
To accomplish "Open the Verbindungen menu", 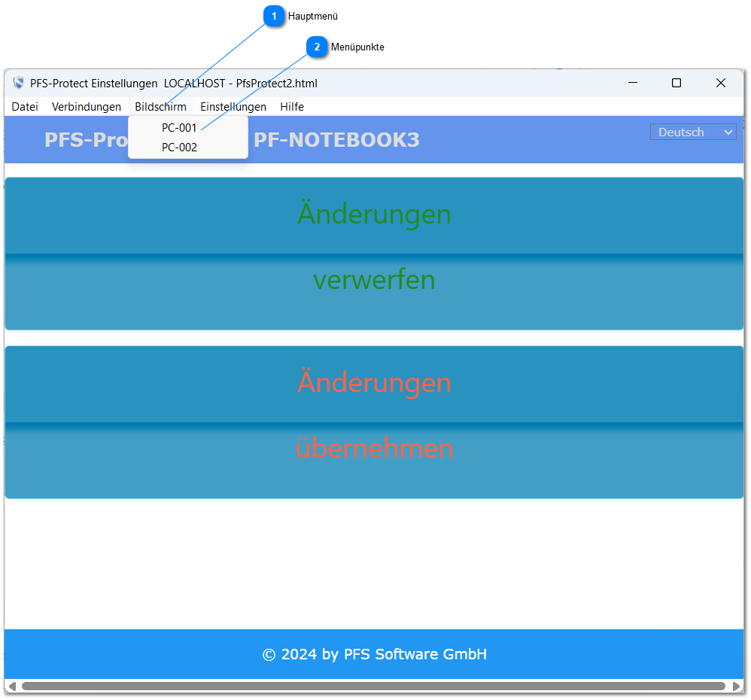I will tap(87, 107).
